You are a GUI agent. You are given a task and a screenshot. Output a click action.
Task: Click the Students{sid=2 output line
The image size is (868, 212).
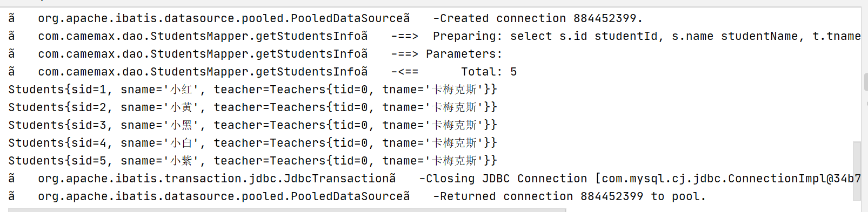tap(252, 107)
